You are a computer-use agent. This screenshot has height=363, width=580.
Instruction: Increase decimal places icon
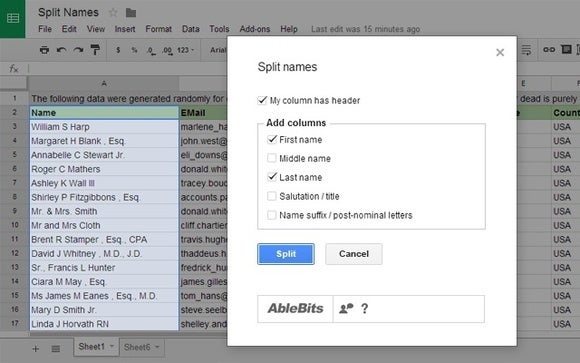coord(167,50)
